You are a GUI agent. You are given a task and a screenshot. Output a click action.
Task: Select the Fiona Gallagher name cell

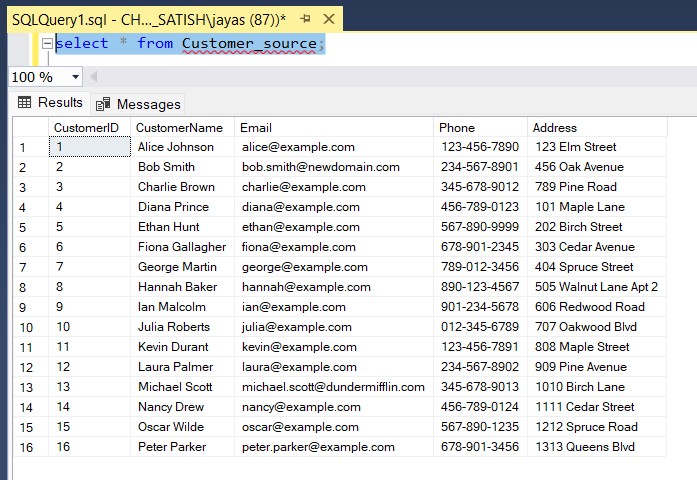182,247
